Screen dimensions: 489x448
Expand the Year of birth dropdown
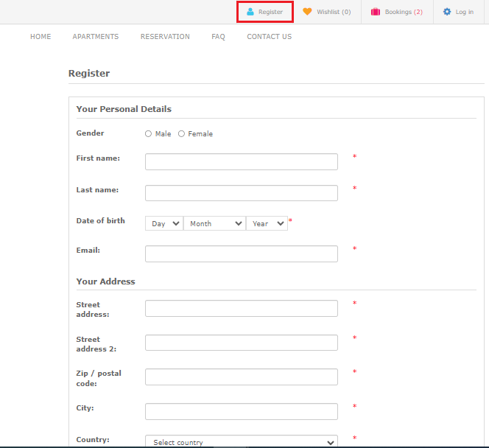267,224
